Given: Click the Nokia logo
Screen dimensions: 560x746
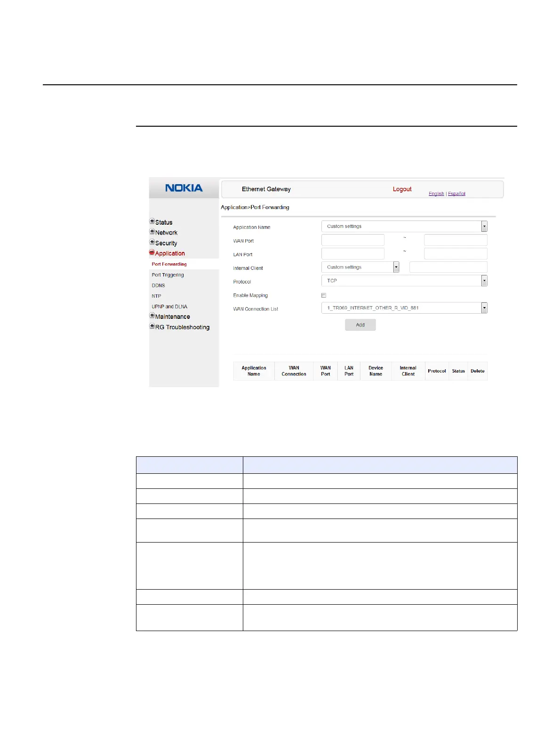Looking at the screenshot, I should click(x=184, y=188).
